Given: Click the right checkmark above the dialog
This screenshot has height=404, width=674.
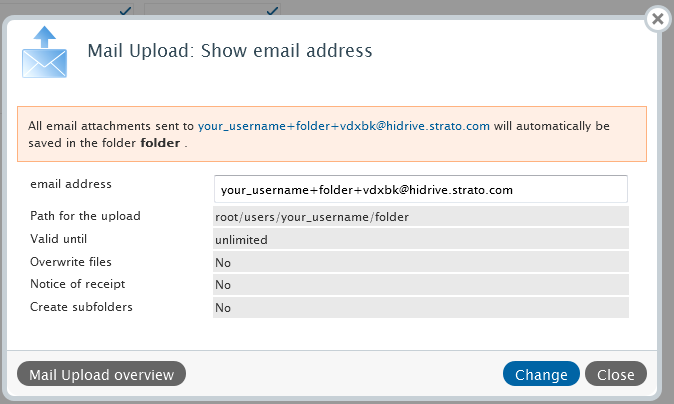Looking at the screenshot, I should pyautogui.click(x=270, y=11).
